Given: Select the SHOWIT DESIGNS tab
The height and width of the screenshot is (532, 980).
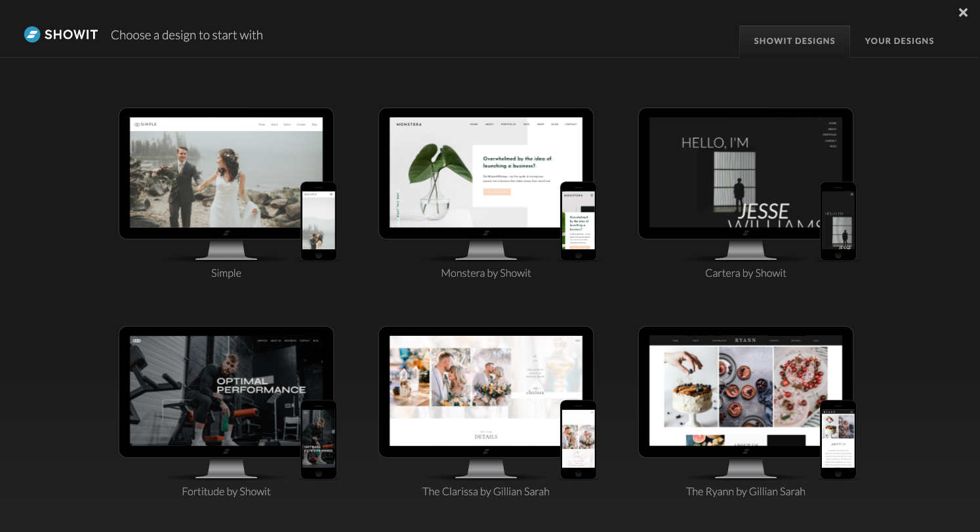Looking at the screenshot, I should click(794, 41).
